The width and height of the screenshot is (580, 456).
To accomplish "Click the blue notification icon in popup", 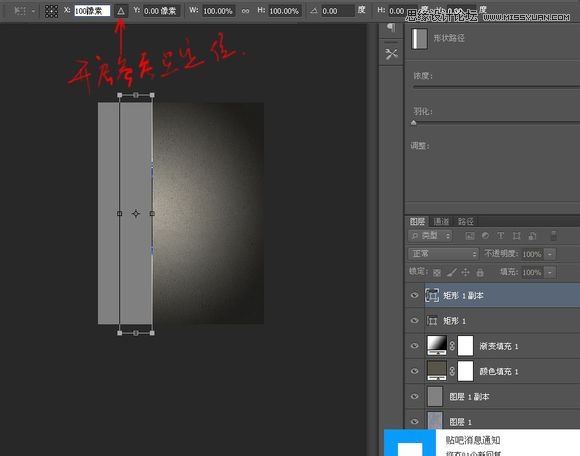I will (410, 443).
